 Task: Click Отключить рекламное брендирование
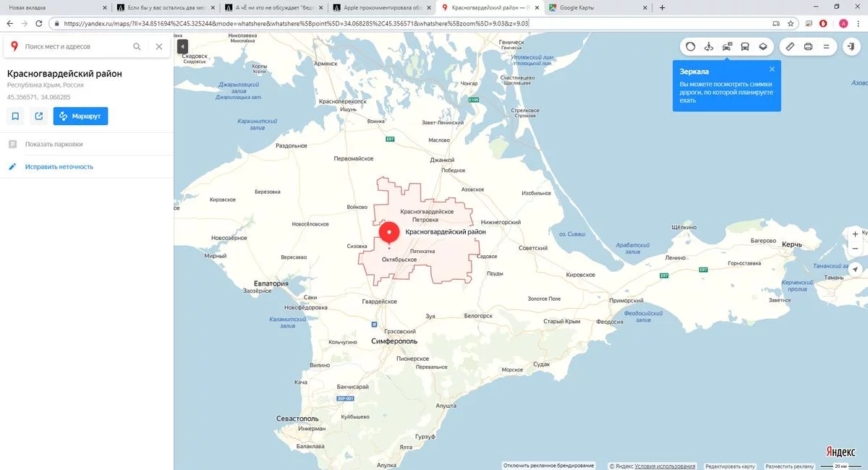point(549,466)
